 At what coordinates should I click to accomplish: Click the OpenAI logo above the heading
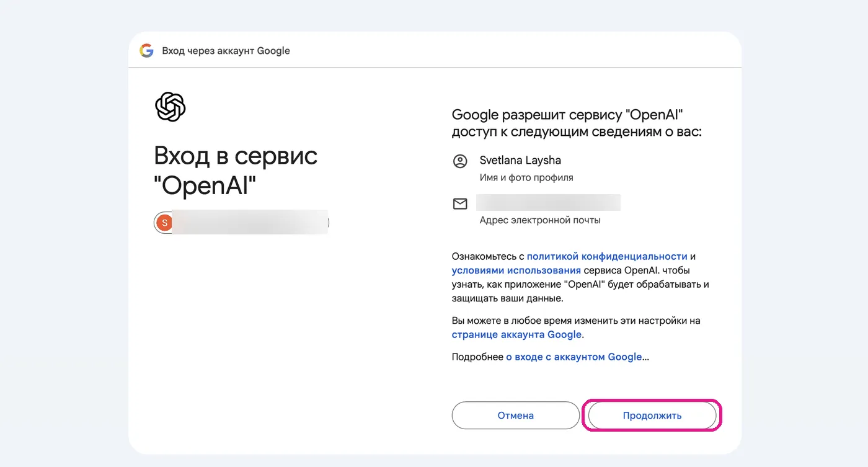(x=170, y=107)
